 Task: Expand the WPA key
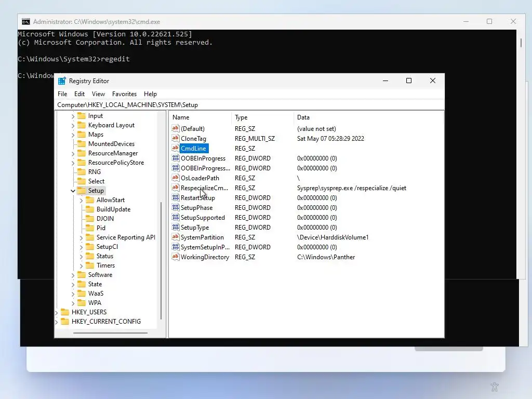(73, 303)
